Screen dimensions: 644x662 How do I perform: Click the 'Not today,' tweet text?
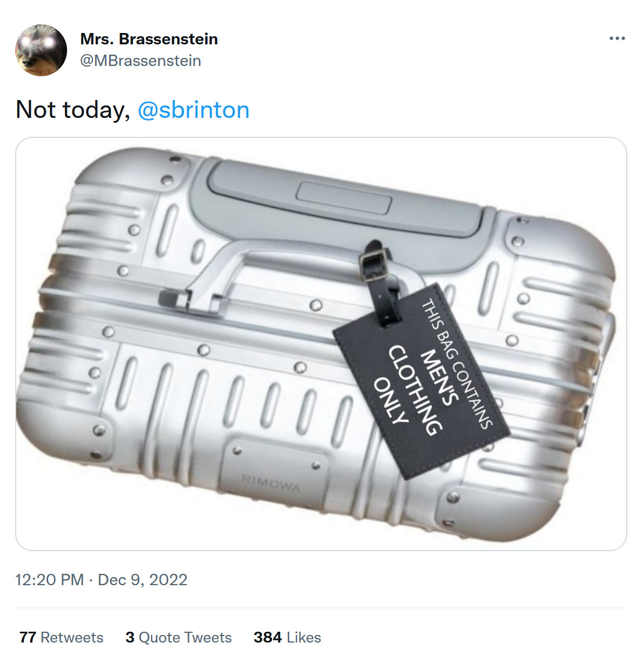pyautogui.click(x=73, y=110)
